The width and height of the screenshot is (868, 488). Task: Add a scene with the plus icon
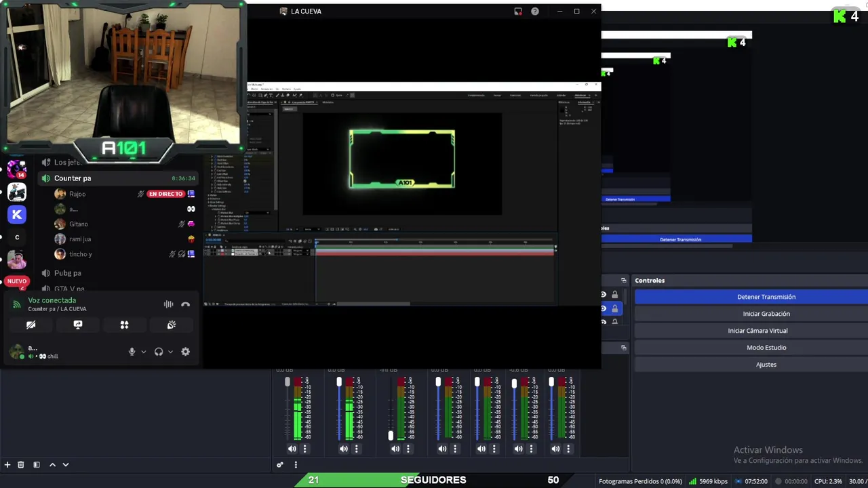click(x=7, y=465)
